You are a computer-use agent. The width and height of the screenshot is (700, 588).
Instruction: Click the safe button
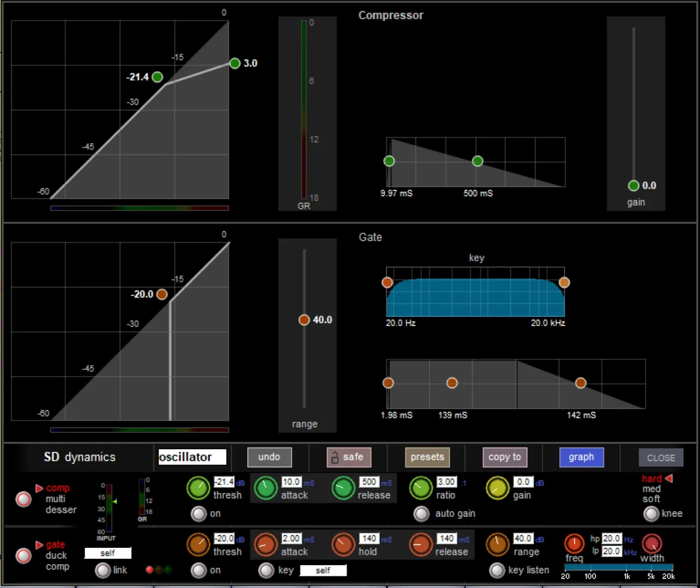coord(349,457)
